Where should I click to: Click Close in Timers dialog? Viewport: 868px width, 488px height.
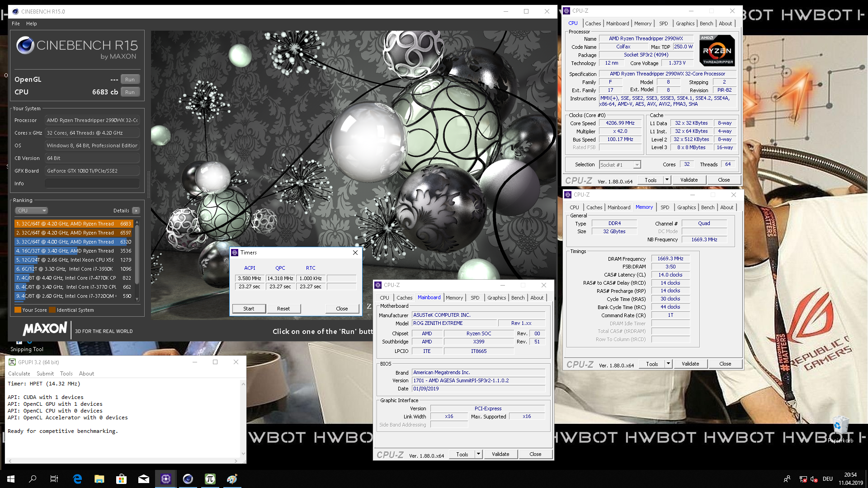point(342,309)
